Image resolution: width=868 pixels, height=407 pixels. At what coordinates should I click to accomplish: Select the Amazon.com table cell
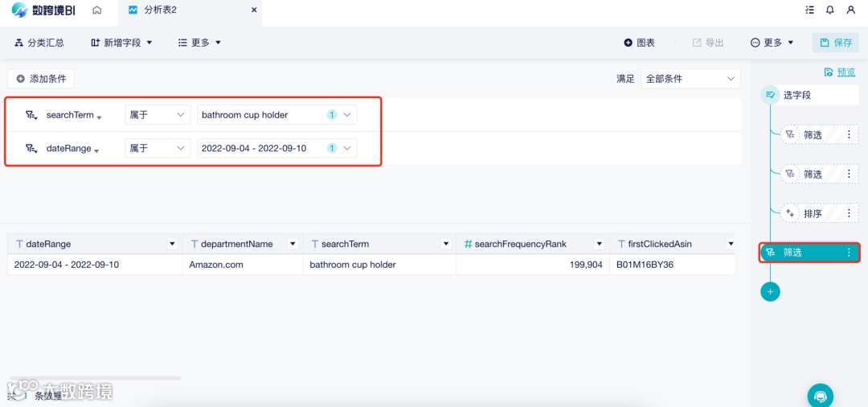point(243,265)
